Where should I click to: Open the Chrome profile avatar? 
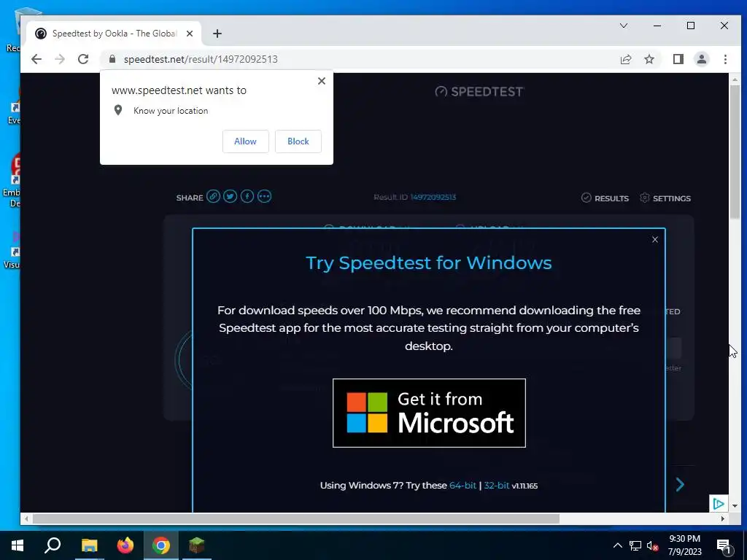[701, 59]
